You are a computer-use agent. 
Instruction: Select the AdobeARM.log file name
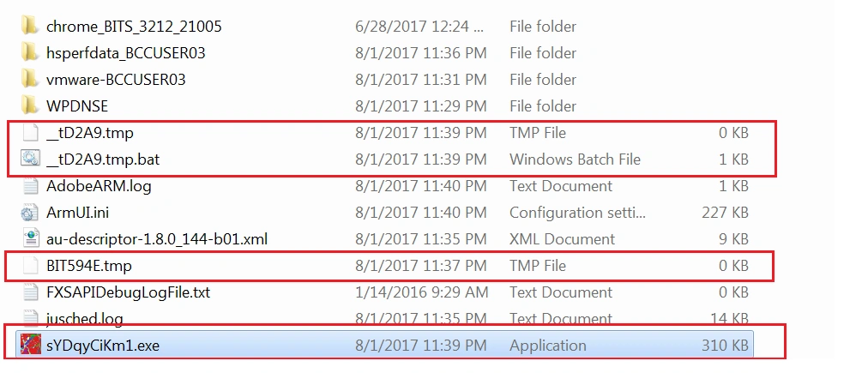pos(99,186)
